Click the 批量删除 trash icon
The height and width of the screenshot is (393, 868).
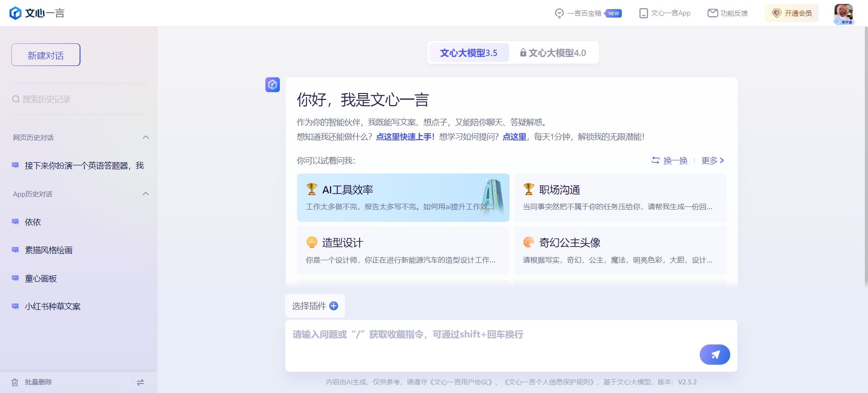[15, 382]
